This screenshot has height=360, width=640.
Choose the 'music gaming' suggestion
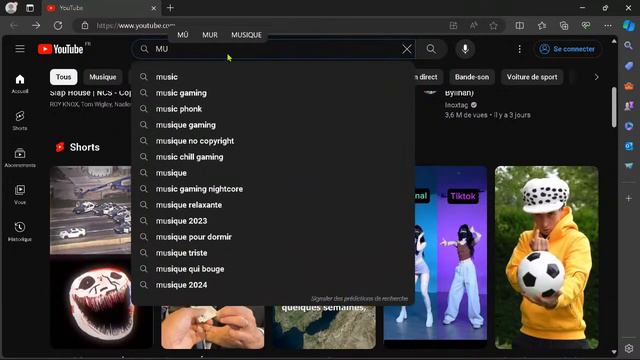(273, 93)
